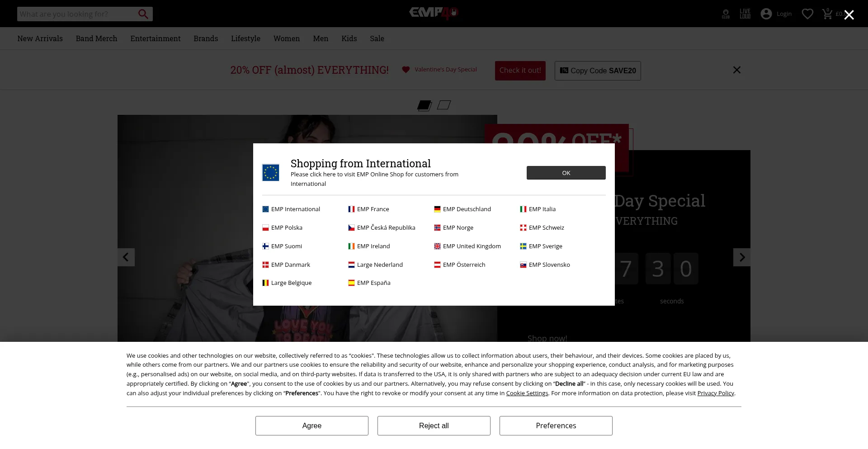Click the Login account icon
The width and height of the screenshot is (868, 449).
coord(766,14)
